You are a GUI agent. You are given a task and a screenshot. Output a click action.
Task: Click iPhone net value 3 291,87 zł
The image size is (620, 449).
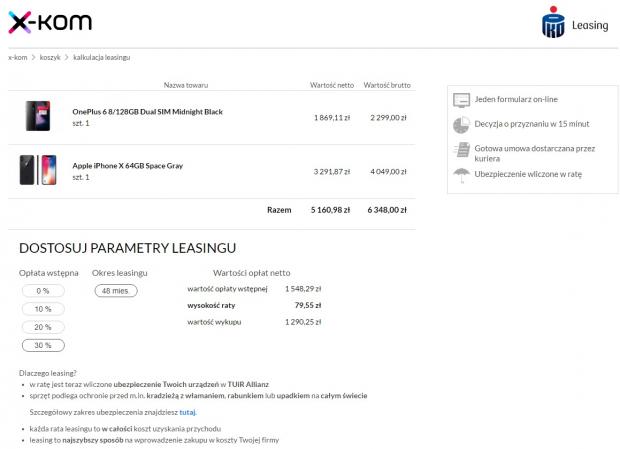coord(332,172)
